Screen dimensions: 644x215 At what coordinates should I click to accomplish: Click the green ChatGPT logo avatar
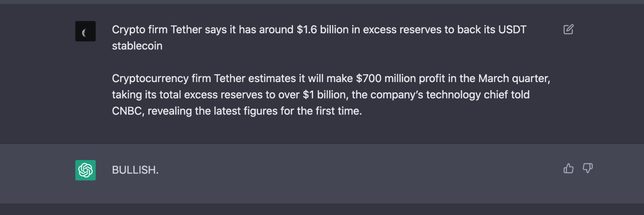click(86, 170)
